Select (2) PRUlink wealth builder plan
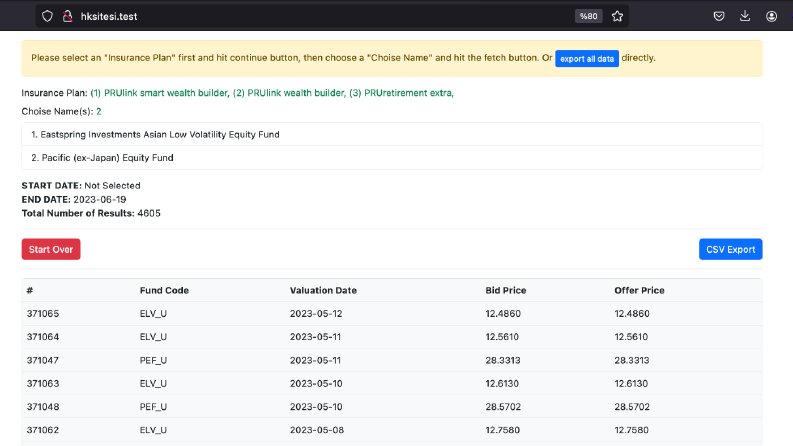793x446 pixels. [x=289, y=93]
